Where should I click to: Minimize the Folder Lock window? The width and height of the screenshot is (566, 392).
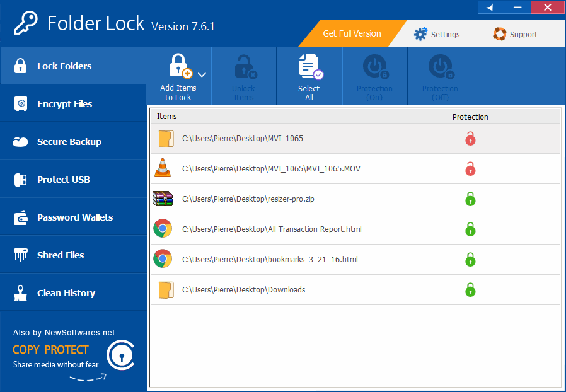coord(517,7)
